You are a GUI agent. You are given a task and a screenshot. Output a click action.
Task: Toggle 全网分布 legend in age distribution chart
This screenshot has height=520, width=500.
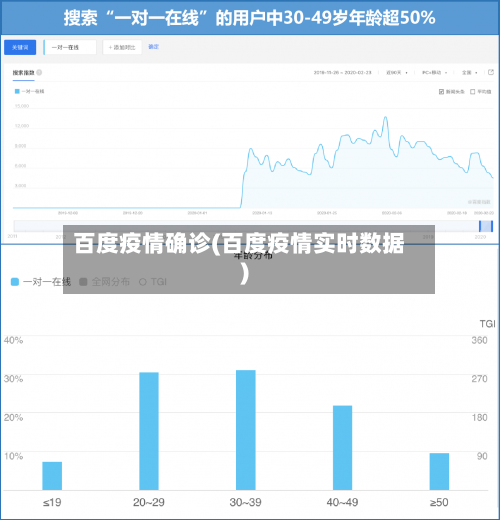point(104,282)
